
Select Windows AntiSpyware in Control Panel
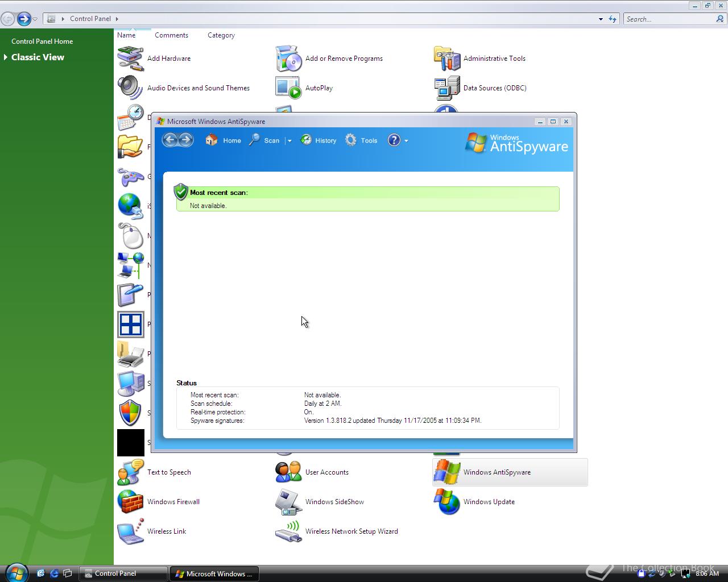[x=510, y=472]
